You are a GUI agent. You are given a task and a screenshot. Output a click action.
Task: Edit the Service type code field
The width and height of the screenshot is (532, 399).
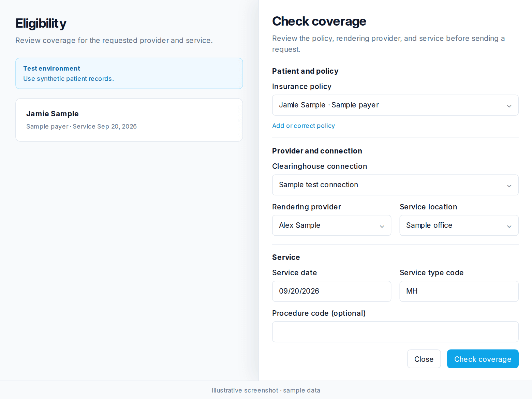459,291
